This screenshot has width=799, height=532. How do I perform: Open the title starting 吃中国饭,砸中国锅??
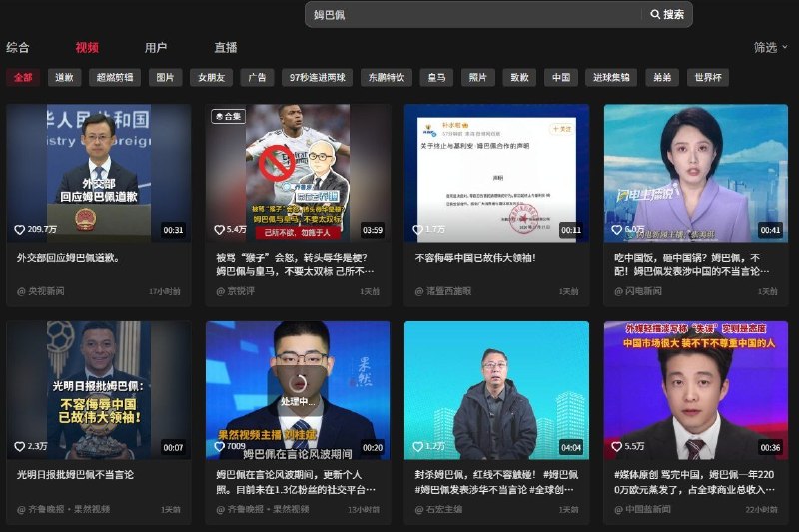tap(692, 265)
